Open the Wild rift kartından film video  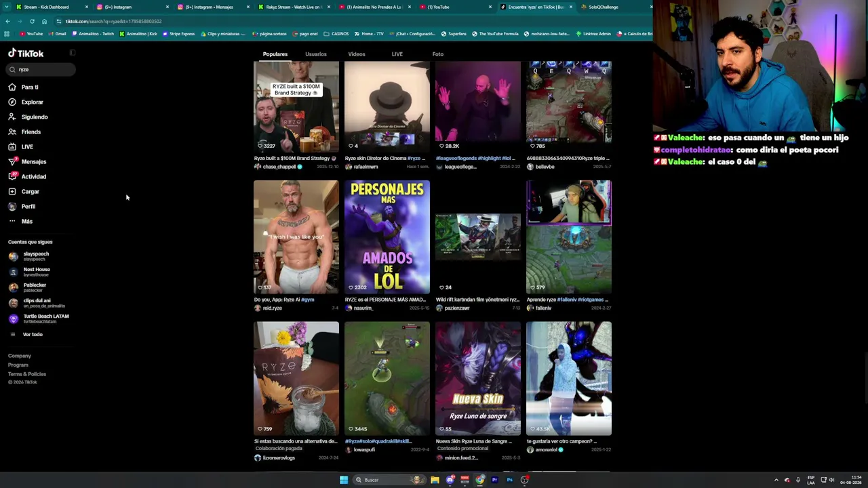pos(478,237)
